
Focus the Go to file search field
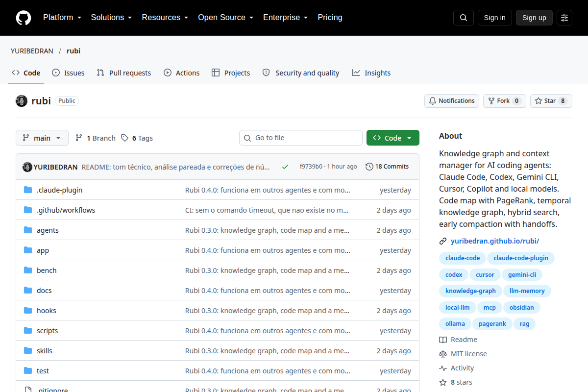point(301,138)
